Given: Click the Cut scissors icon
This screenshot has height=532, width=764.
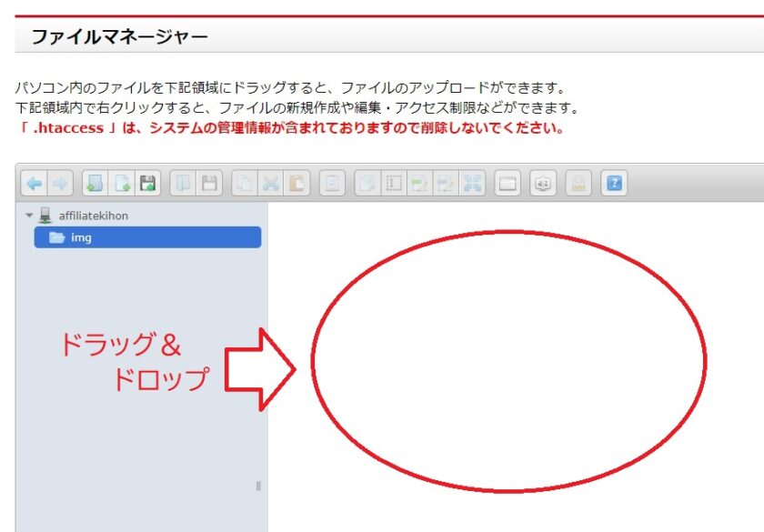Looking at the screenshot, I should coord(271,183).
